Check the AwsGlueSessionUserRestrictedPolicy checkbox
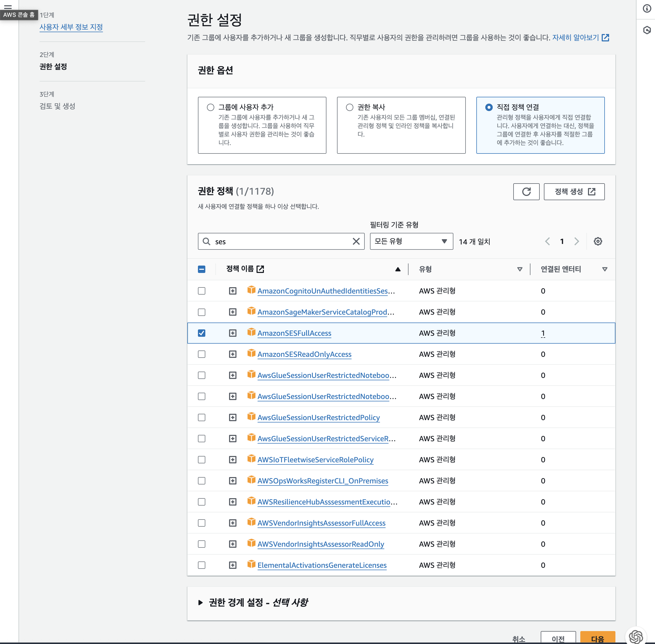This screenshot has height=644, width=655. coord(201,417)
